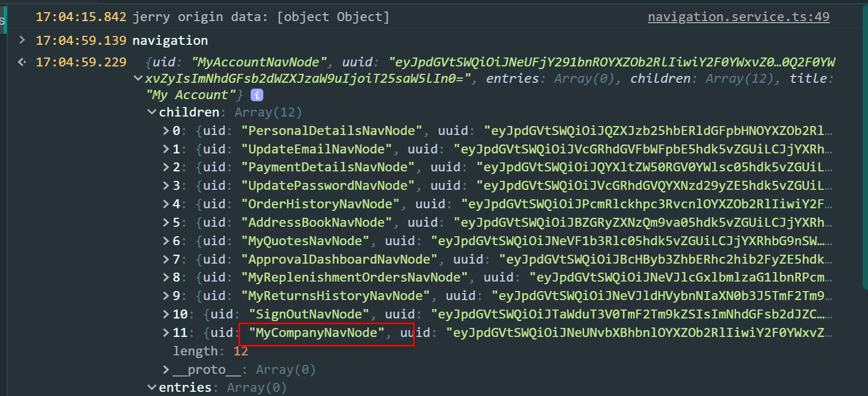Expand child 7 ApprovalDashboardNavNode
Viewport: 868px width, 396px height.
point(166,259)
